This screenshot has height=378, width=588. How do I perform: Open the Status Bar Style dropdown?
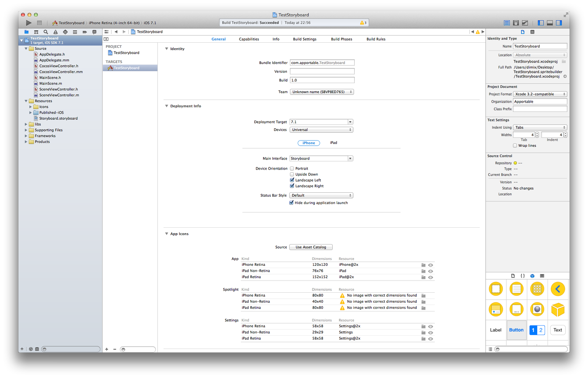pyautogui.click(x=321, y=195)
